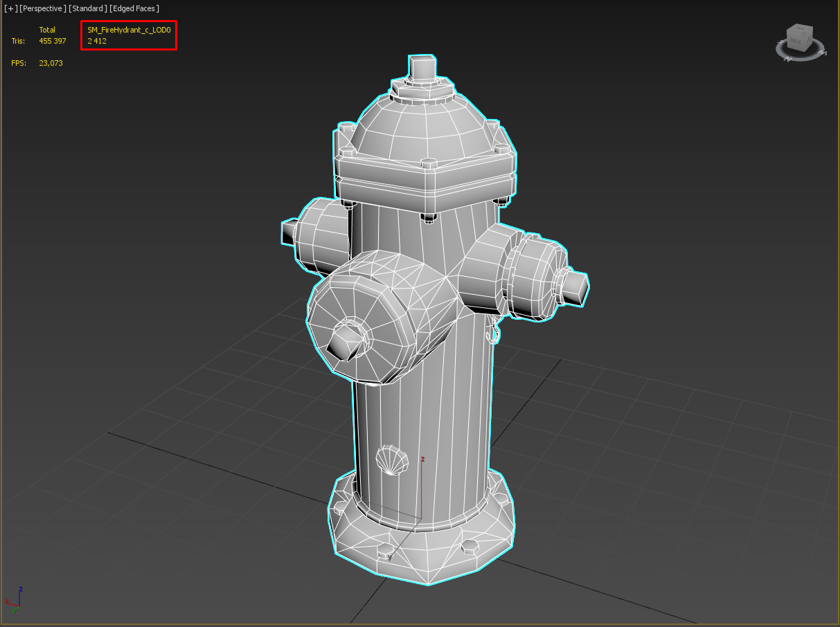This screenshot has width=840, height=627.
Task: Click the SM_FireHydrant_c_LOD0 object name
Action: [128, 30]
